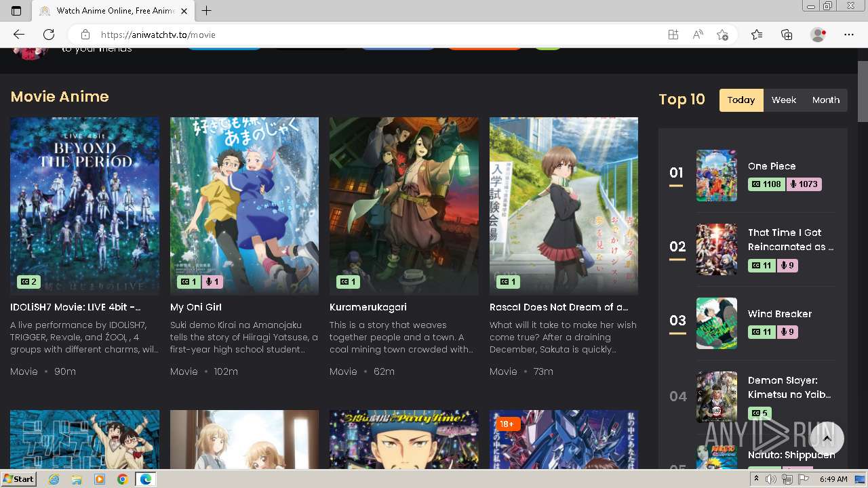Open the browser apps grid icon
Image resolution: width=868 pixels, height=488 pixels.
click(673, 35)
